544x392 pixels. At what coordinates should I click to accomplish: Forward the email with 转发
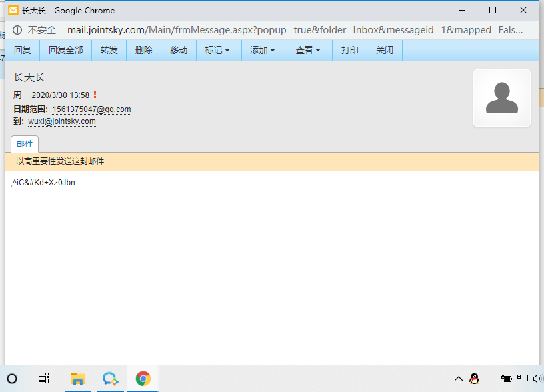tap(109, 50)
